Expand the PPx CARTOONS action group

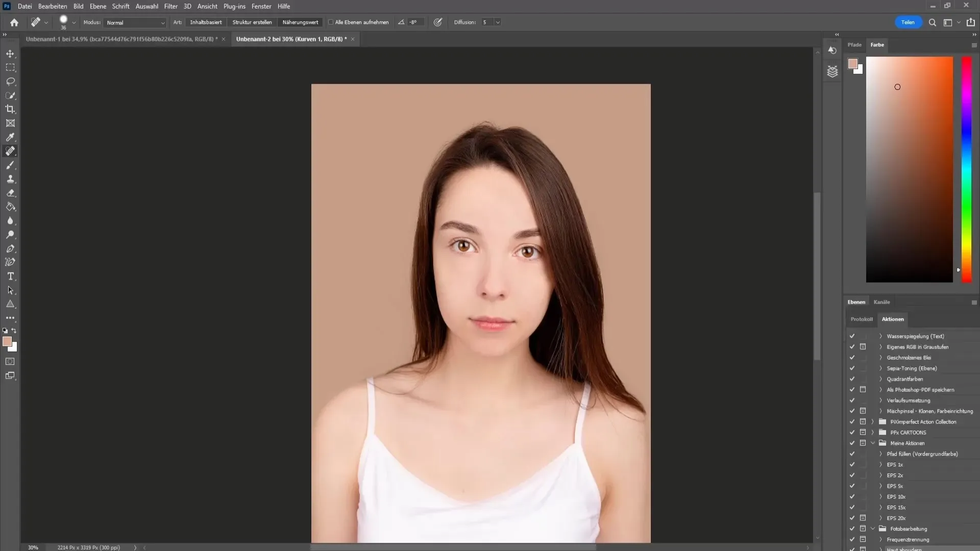coord(874,432)
